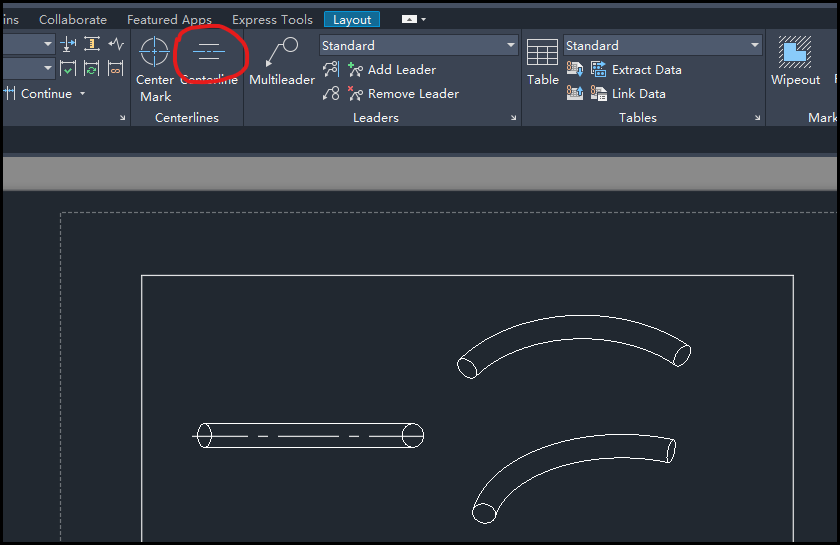Screen dimensions: 840x545
Task: Click the Centerlines panel title
Action: (x=187, y=118)
